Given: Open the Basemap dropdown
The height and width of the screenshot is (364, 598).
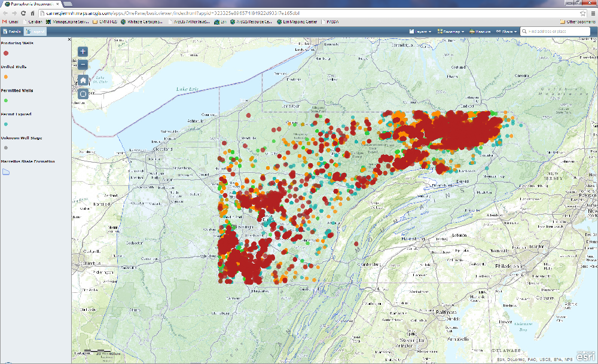Looking at the screenshot, I should point(451,32).
